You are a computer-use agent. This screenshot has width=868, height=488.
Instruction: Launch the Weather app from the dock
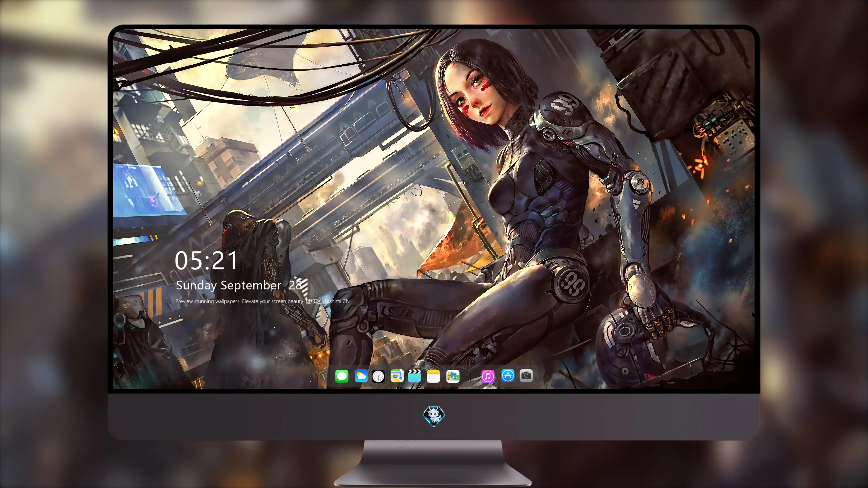(x=361, y=376)
